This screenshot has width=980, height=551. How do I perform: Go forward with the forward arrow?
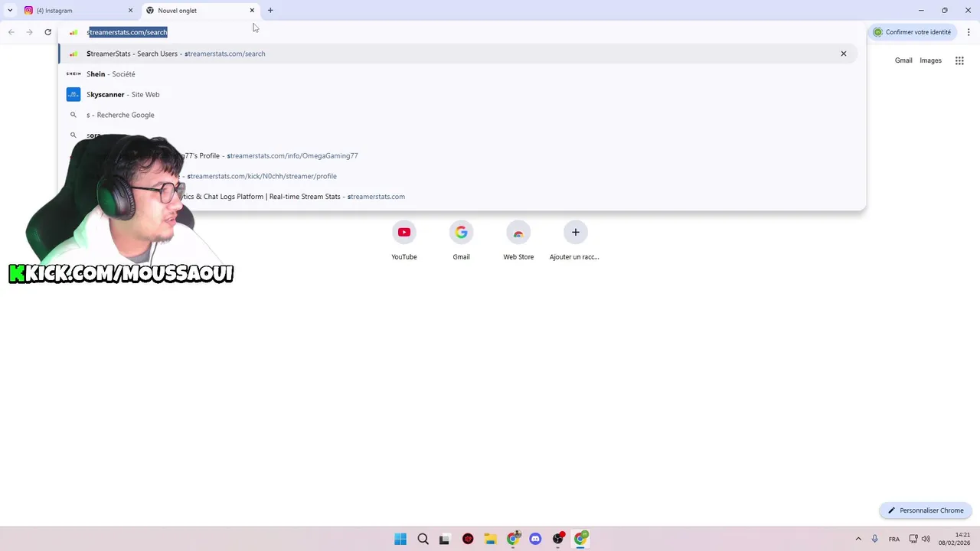29,32
